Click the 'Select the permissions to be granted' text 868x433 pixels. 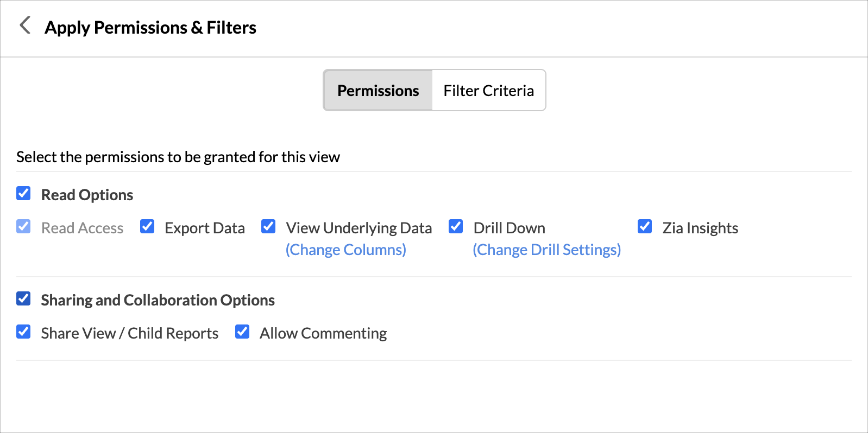[178, 157]
